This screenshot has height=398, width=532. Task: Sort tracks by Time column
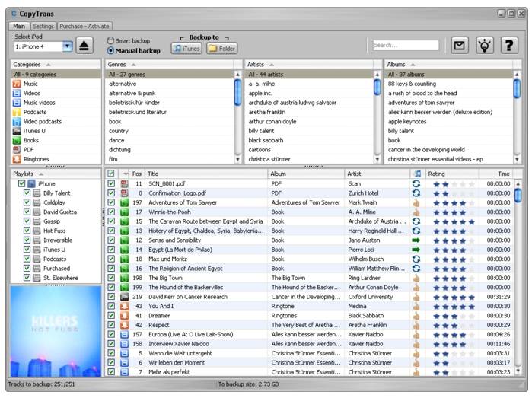496,174
